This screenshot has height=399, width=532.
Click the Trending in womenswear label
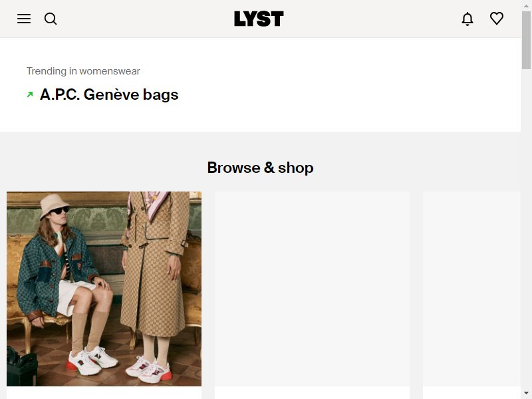[83, 71]
